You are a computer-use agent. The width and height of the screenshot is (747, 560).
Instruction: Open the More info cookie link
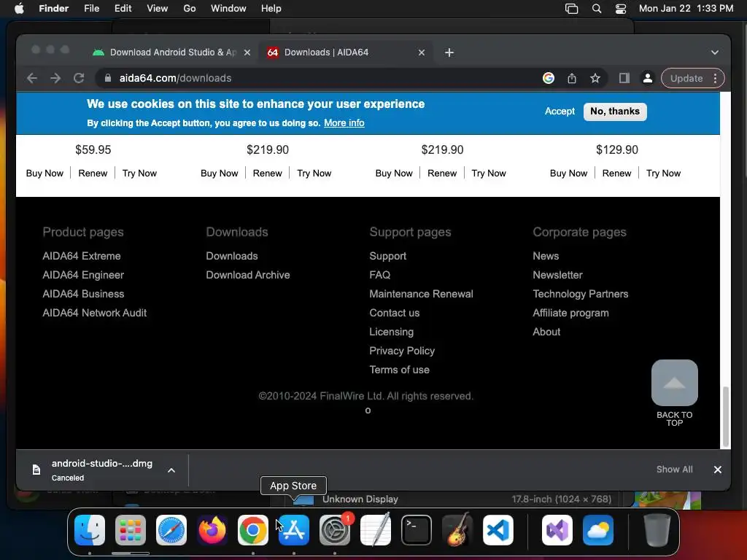[344, 122]
